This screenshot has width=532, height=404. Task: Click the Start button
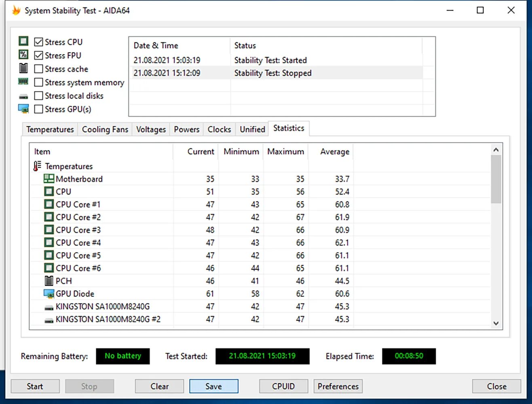coord(35,386)
